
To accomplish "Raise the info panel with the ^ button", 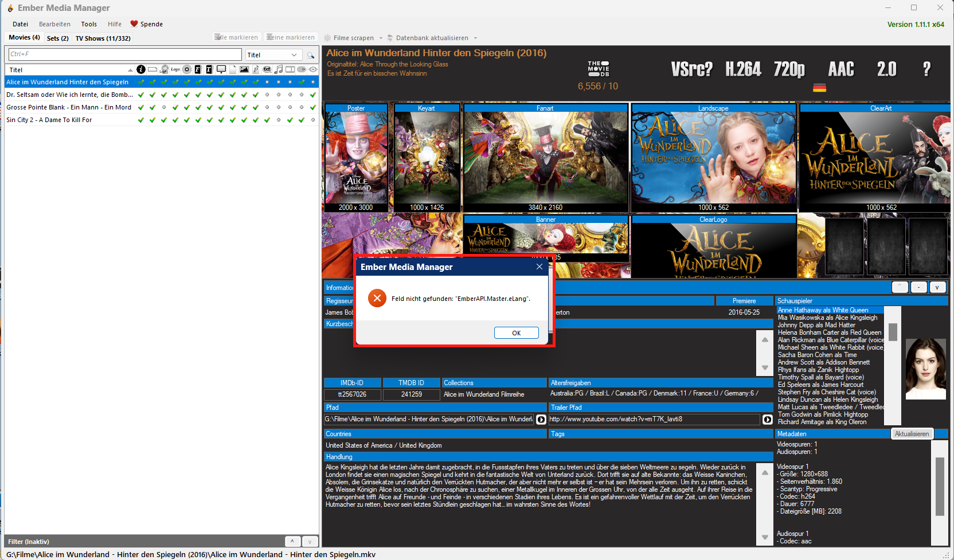I will (900, 287).
